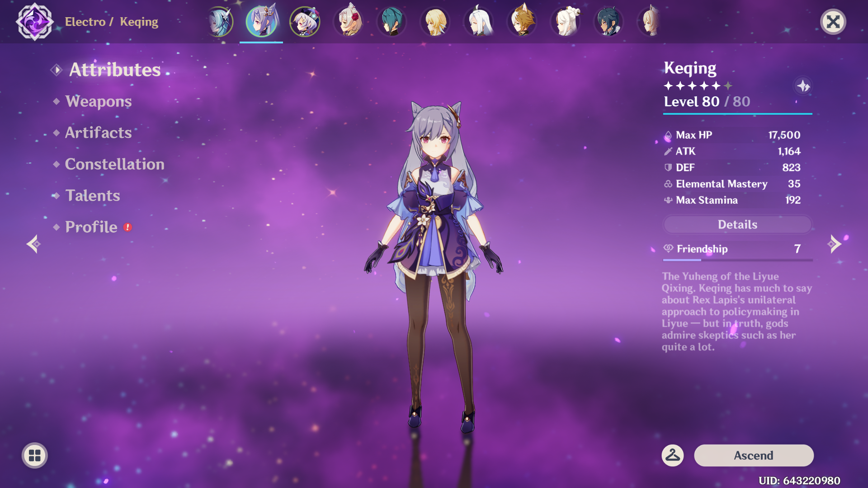Viewport: 868px width, 488px height.
Task: Open the Constellation tab
Action: point(115,164)
